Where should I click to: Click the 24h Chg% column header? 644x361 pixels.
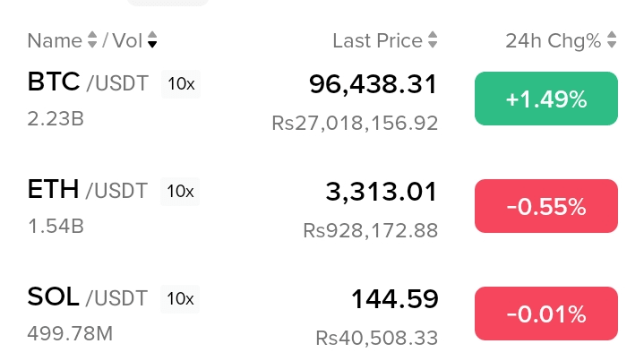pos(554,41)
